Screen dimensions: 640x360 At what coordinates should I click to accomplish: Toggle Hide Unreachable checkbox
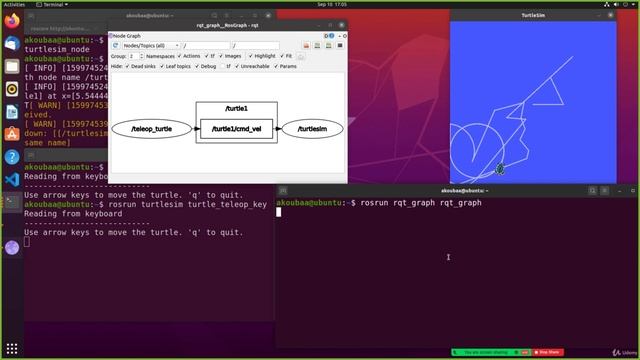tap(252, 66)
